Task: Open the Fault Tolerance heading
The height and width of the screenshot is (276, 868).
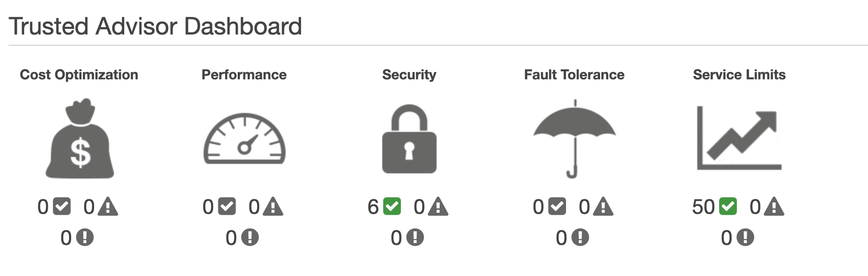Action: [x=574, y=75]
